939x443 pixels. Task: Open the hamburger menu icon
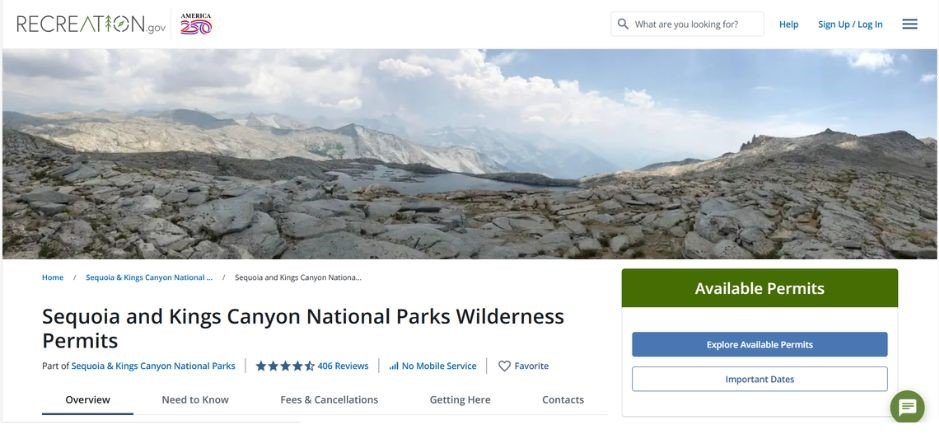[x=909, y=24]
